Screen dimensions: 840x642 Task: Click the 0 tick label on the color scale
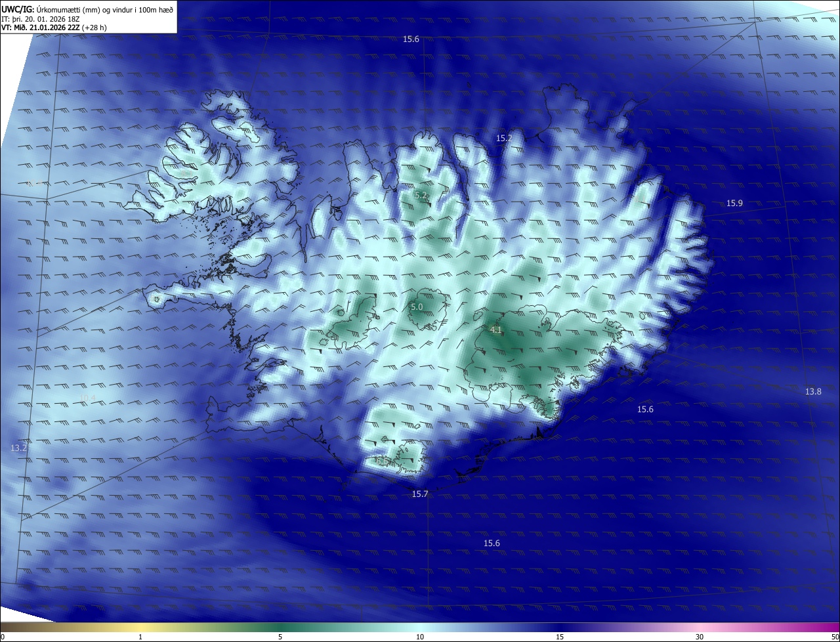click(2, 637)
